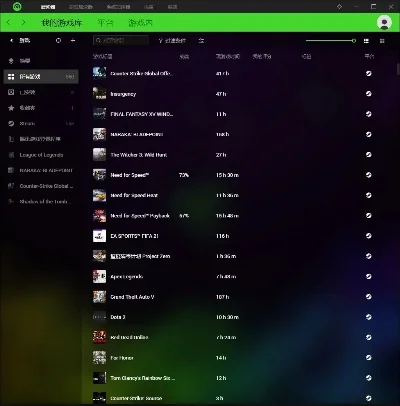The width and height of the screenshot is (400, 406).
Task: Click the Steam icon on Insurgency row
Action: coord(369,94)
